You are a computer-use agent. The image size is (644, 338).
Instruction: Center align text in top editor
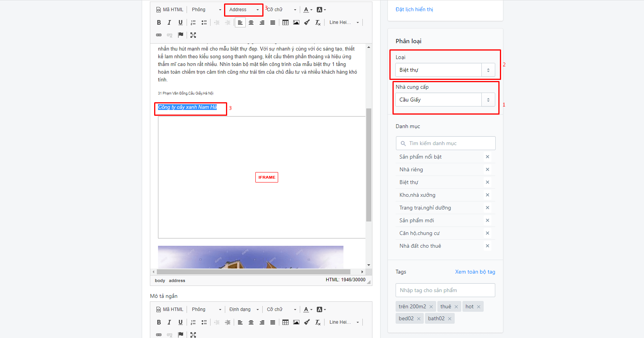[x=251, y=22]
